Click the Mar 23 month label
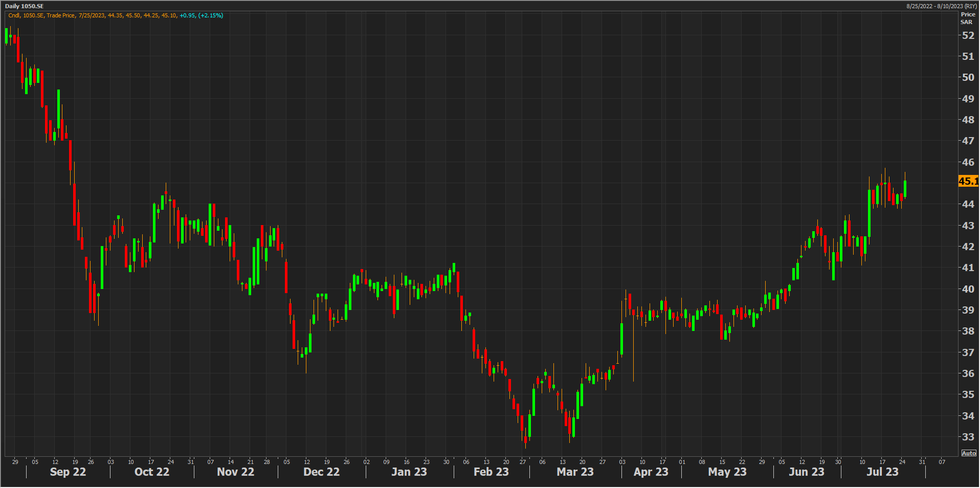Screen dimensions: 980x488 [x=575, y=472]
